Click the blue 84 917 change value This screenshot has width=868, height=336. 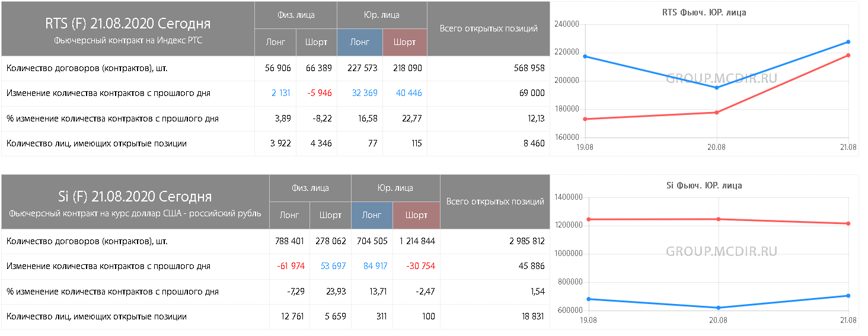[375, 266]
